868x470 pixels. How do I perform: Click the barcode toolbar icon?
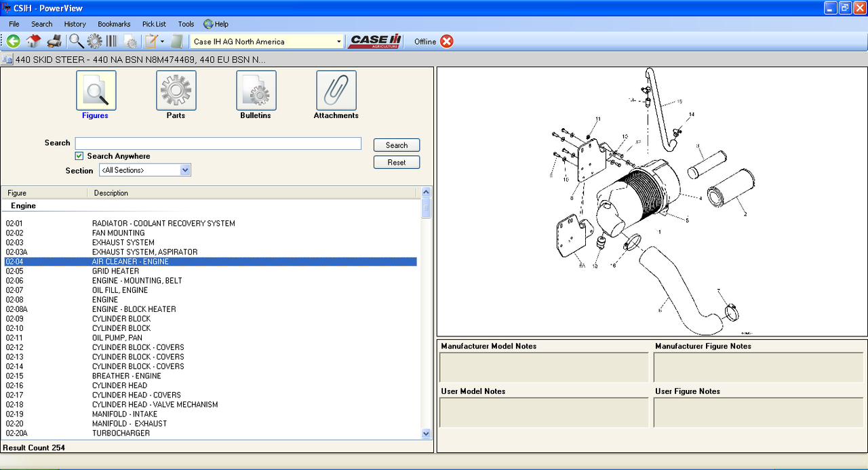point(111,41)
